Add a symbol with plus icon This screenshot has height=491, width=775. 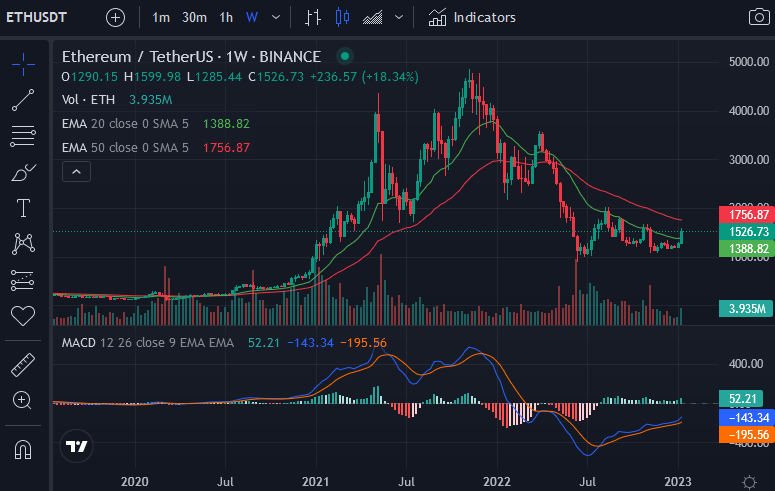pos(115,18)
